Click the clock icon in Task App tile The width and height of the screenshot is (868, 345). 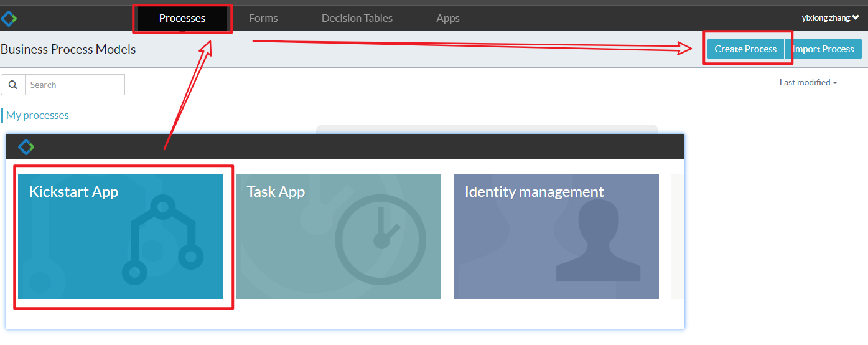coord(380,239)
